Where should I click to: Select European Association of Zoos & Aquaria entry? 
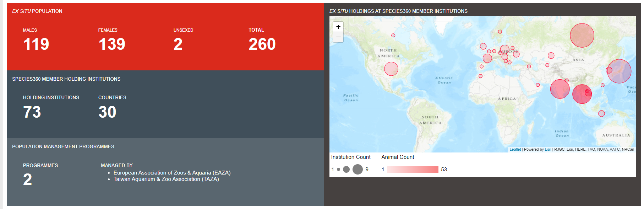coord(172,173)
